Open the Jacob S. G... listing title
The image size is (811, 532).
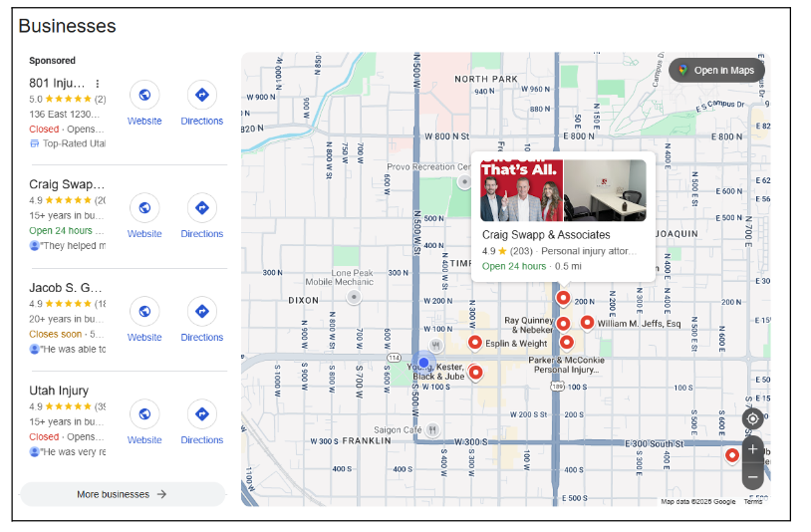click(x=65, y=288)
